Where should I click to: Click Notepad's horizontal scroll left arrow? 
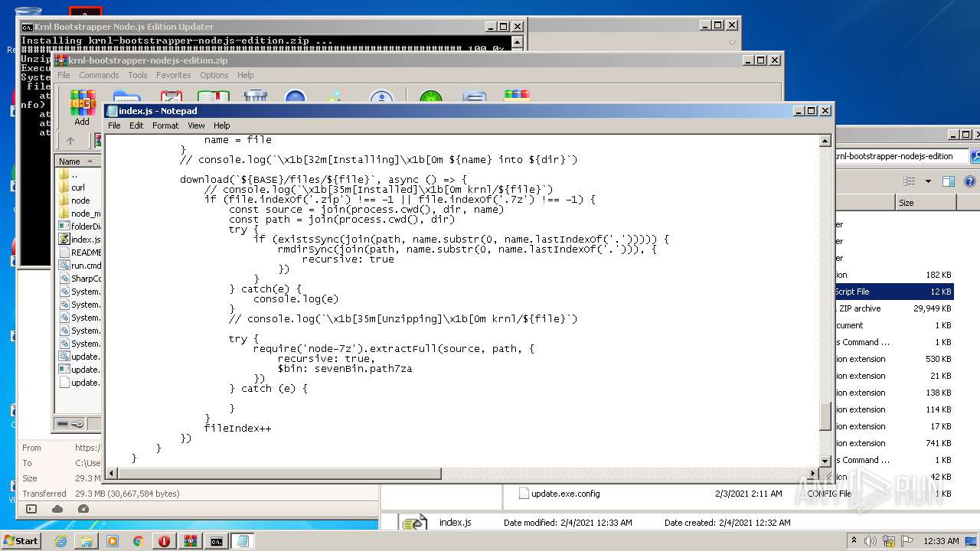[x=112, y=474]
